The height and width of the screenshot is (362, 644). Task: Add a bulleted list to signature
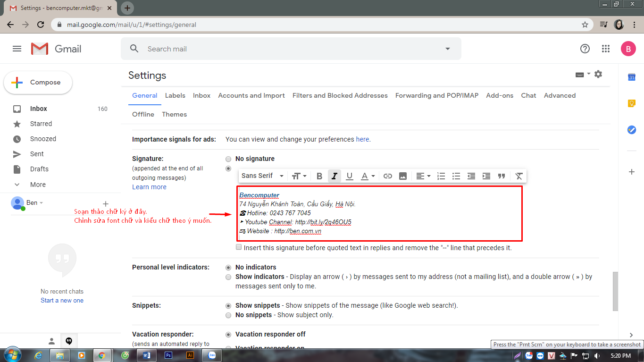pos(456,176)
